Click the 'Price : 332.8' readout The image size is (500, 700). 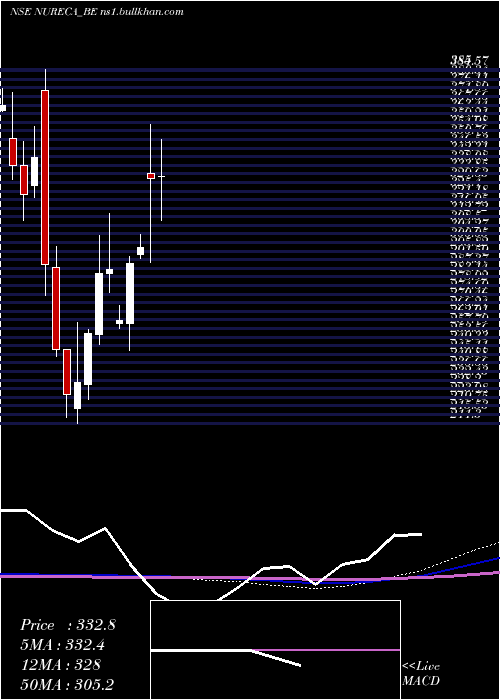click(x=68, y=625)
